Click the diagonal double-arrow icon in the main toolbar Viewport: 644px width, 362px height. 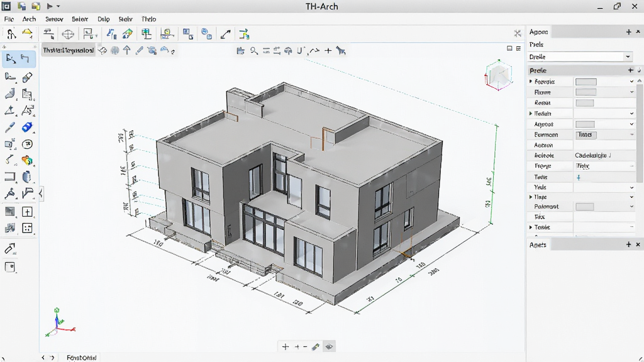coord(226,34)
